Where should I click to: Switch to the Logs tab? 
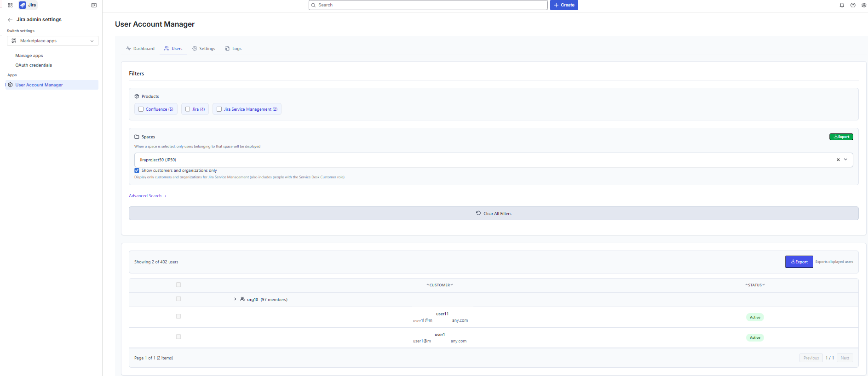click(x=233, y=48)
